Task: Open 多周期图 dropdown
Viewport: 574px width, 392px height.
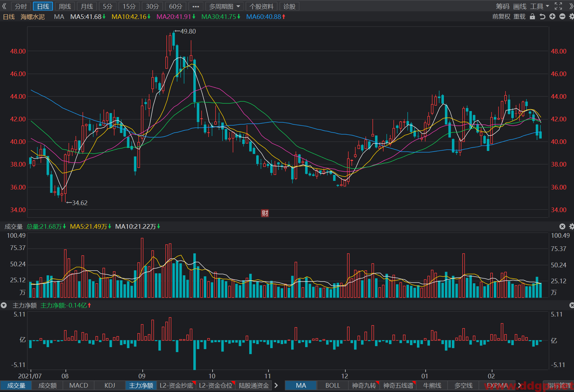Action: click(224, 6)
